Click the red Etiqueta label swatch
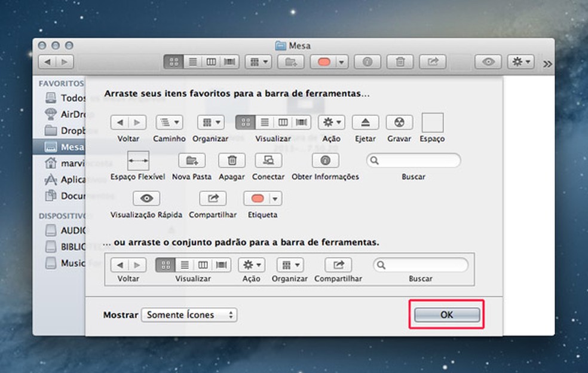The image size is (588, 373). (x=257, y=198)
